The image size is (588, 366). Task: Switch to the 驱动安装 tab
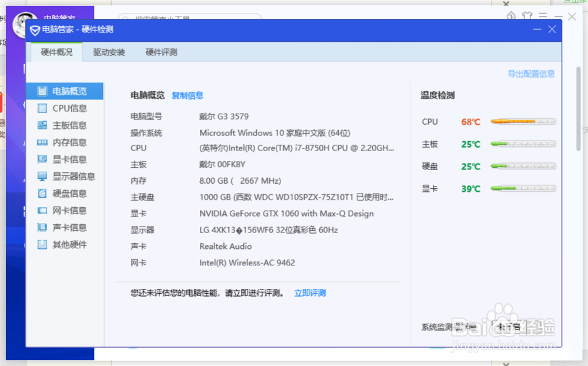pos(109,52)
